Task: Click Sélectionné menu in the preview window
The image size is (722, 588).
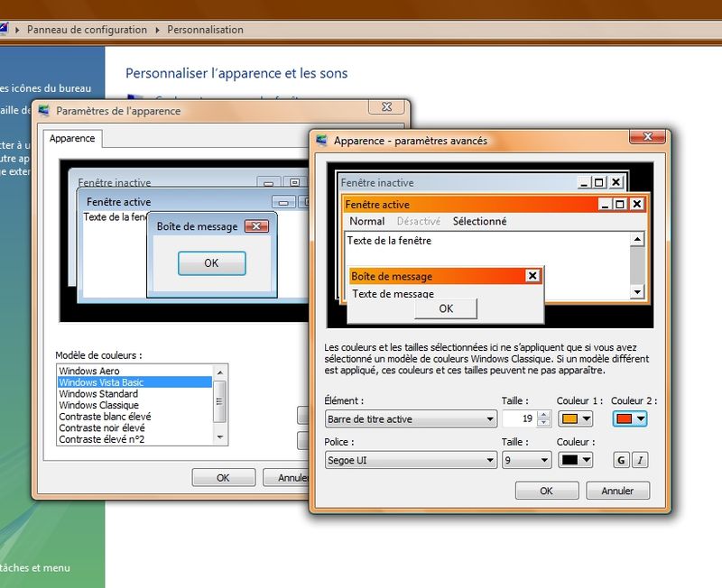Action: tap(479, 221)
